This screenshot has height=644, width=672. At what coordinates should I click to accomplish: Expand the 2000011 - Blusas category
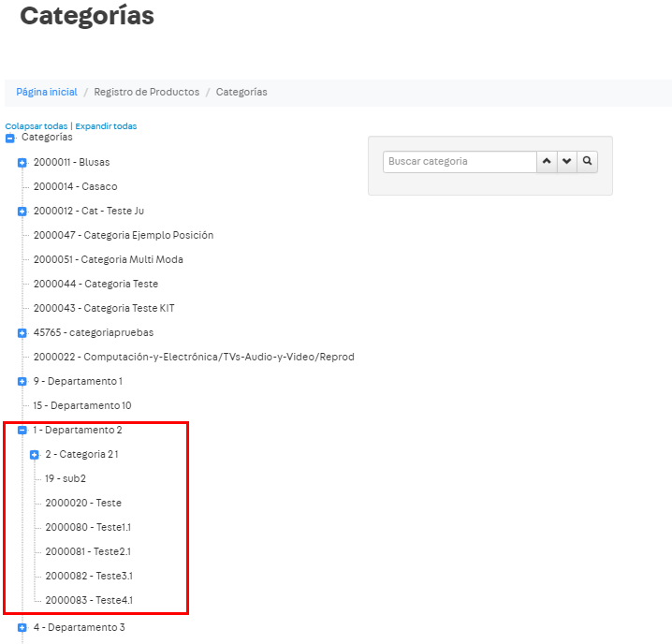pyautogui.click(x=22, y=163)
